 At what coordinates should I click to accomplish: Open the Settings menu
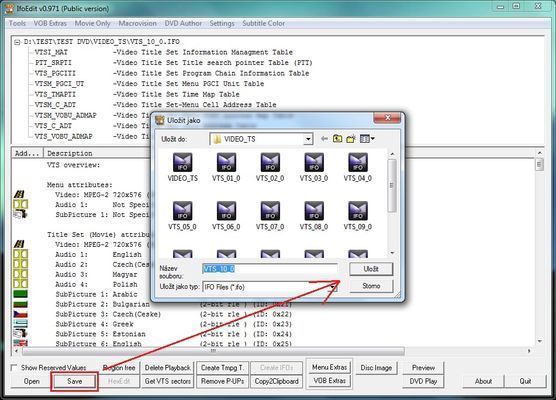point(222,23)
